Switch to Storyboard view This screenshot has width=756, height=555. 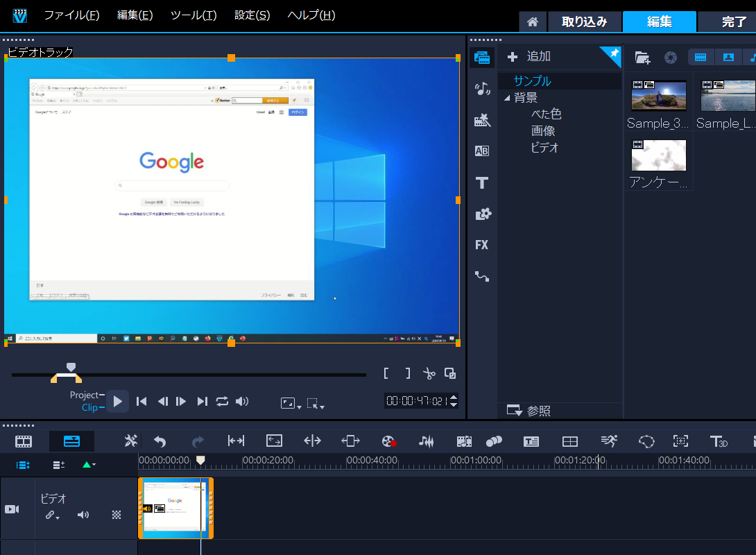point(24,441)
